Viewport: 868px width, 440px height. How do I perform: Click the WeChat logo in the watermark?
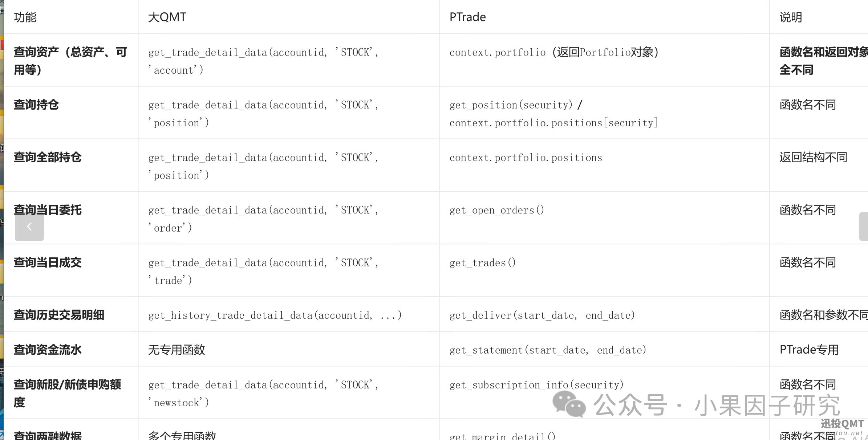tap(569, 404)
